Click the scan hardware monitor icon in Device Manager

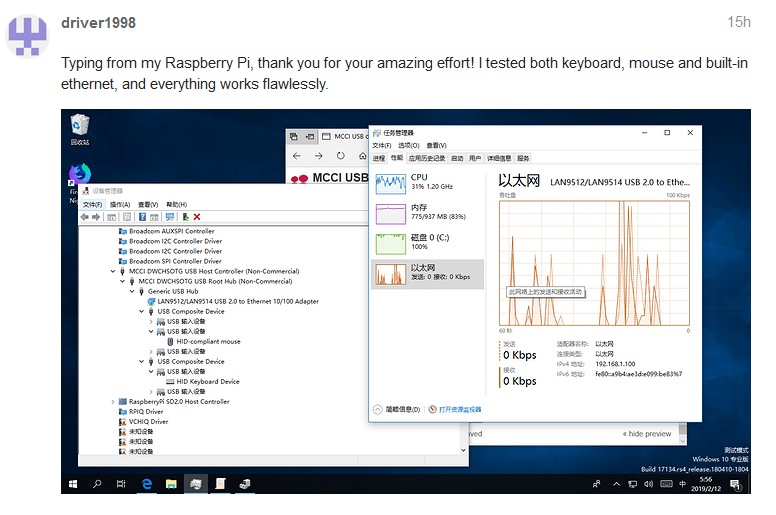170,217
